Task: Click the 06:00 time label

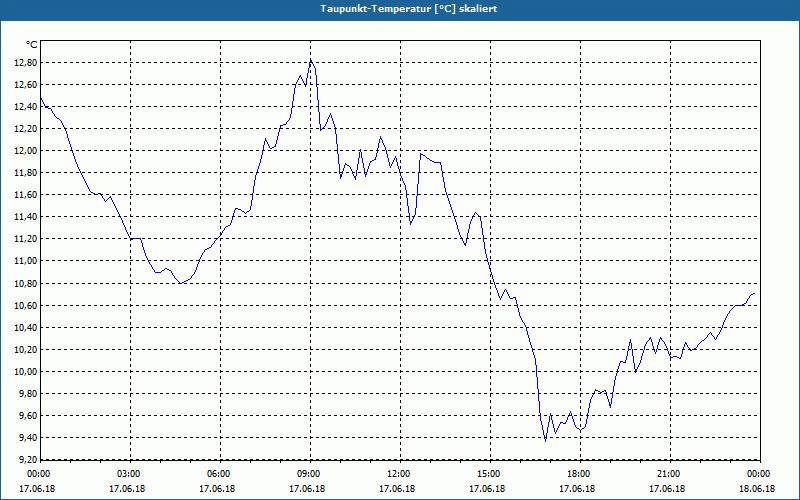Action: pos(217,474)
